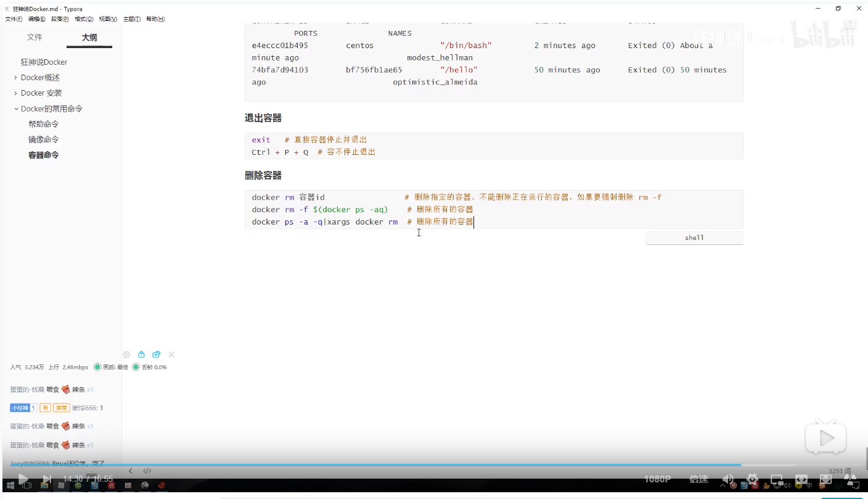Open Task View on the taskbar
The image size is (868, 499).
coord(27,485)
